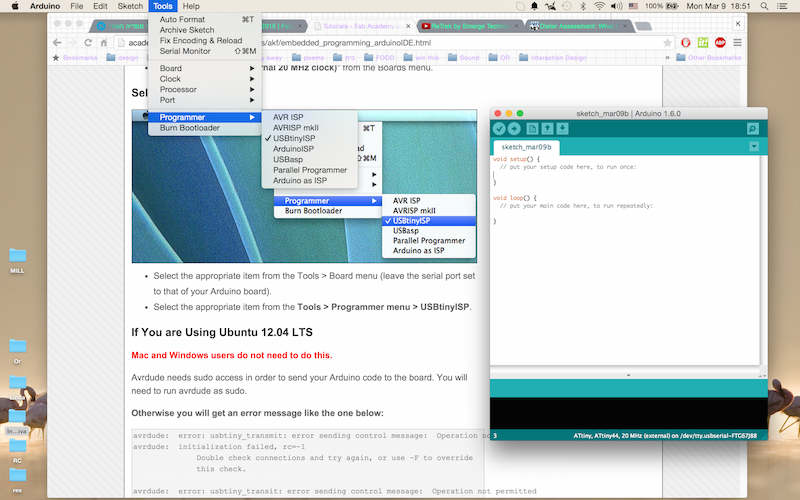
Task: Open the Apple menu icon
Action: pyautogui.click(x=15, y=6)
